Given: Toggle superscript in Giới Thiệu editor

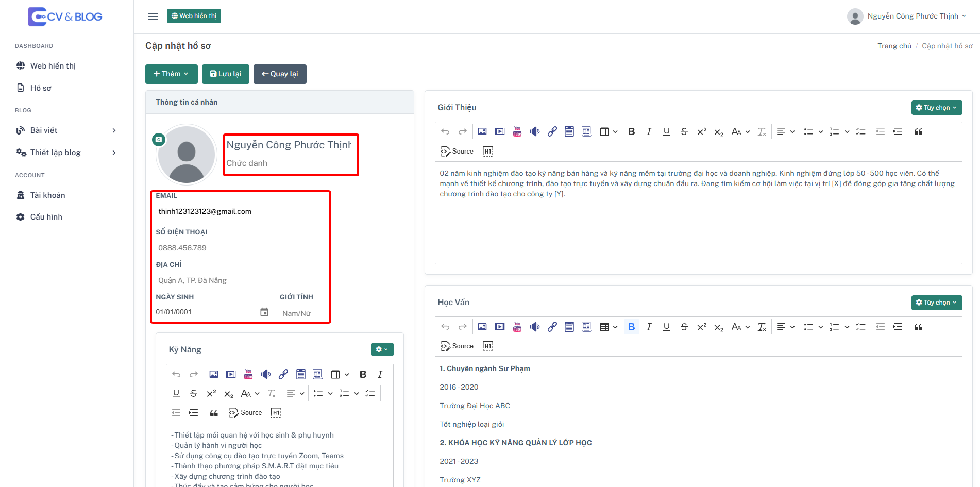Looking at the screenshot, I should pyautogui.click(x=702, y=131).
